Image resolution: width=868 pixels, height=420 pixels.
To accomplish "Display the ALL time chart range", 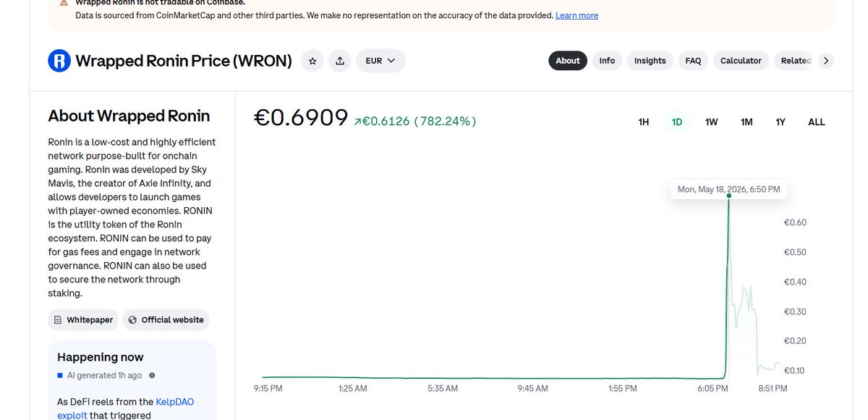I will click(x=817, y=122).
